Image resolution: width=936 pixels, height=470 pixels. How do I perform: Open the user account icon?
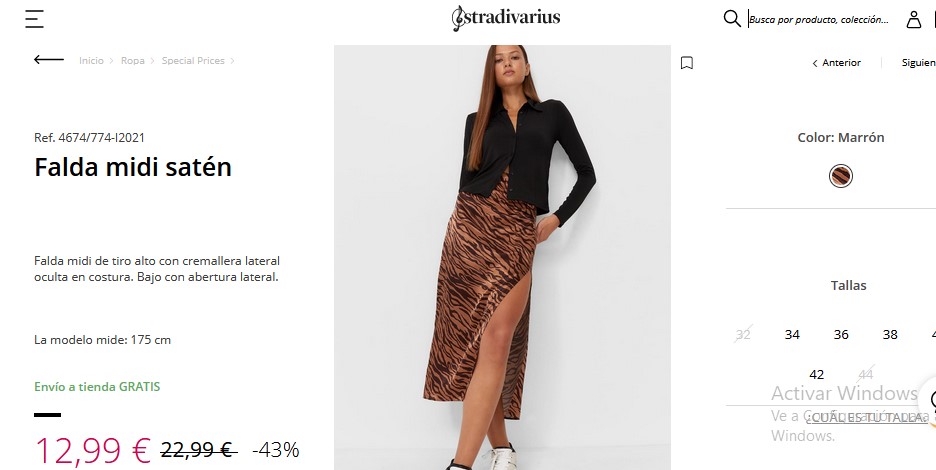tap(914, 19)
